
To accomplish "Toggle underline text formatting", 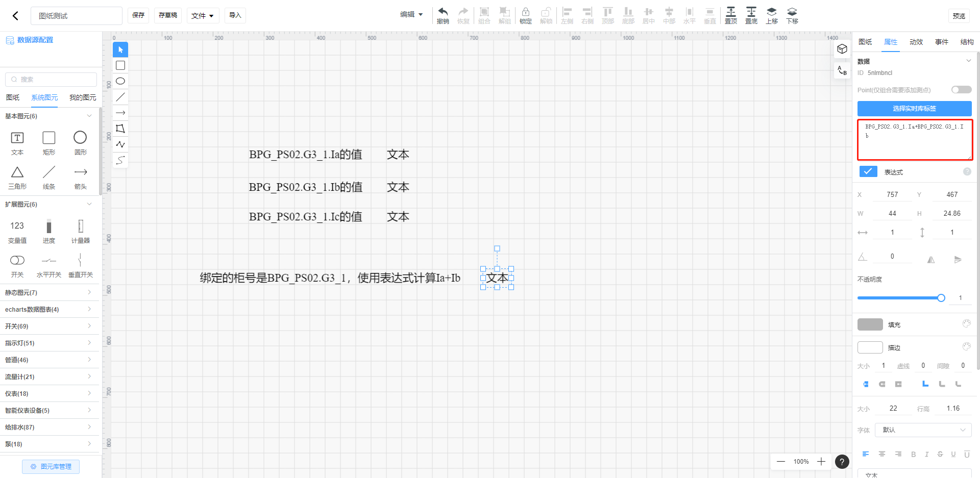I will point(953,454).
